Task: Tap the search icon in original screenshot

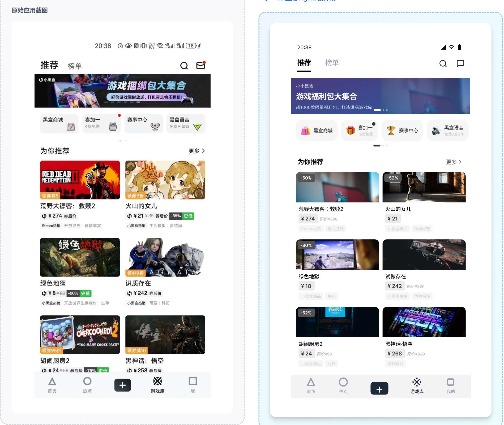Action: (184, 66)
